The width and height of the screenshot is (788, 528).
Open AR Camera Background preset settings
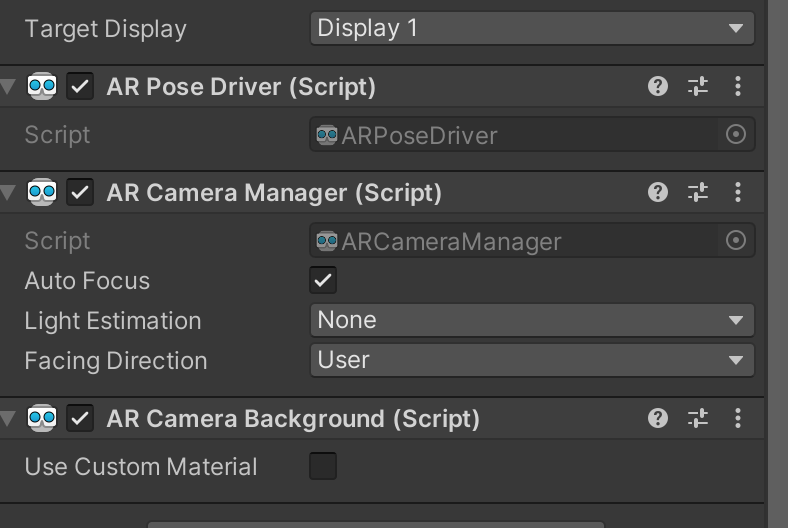tap(698, 418)
